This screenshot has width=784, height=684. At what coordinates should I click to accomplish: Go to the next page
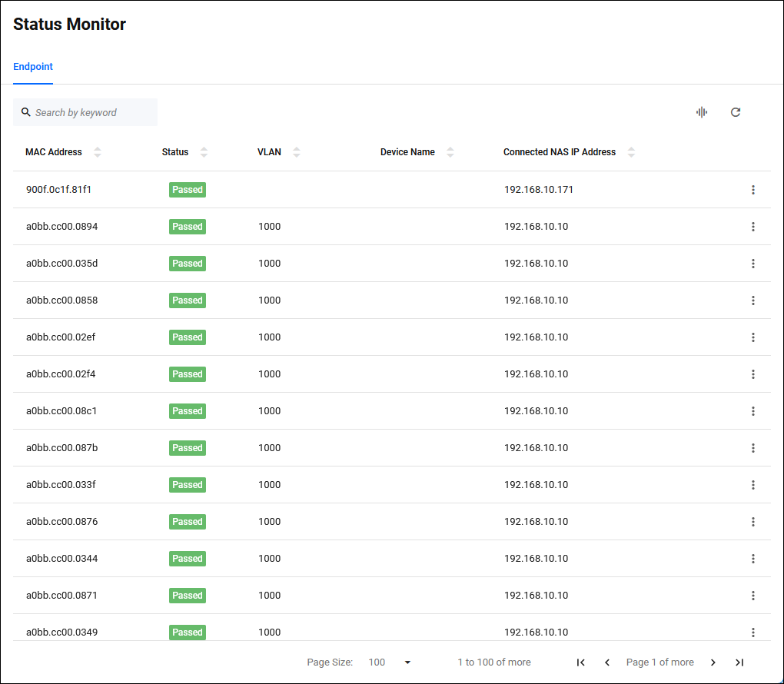(713, 662)
